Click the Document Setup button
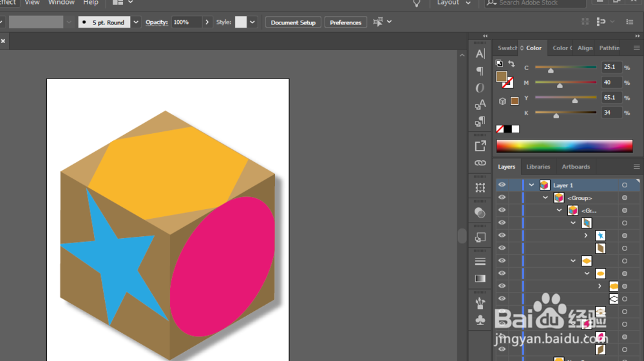Image resolution: width=644 pixels, height=361 pixels. point(293,23)
